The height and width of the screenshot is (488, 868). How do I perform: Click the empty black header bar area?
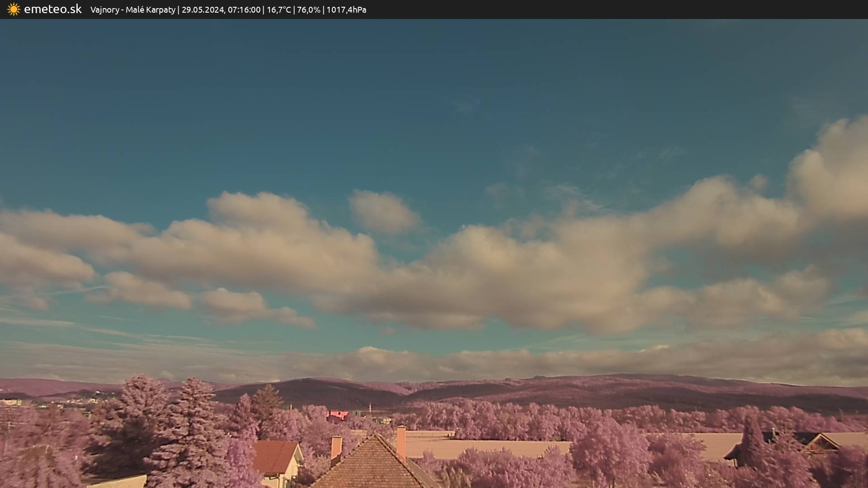(x=633, y=9)
